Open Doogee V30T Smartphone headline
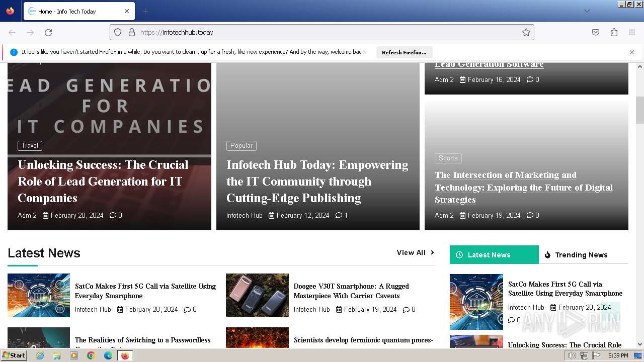644x362 pixels. coord(351,291)
